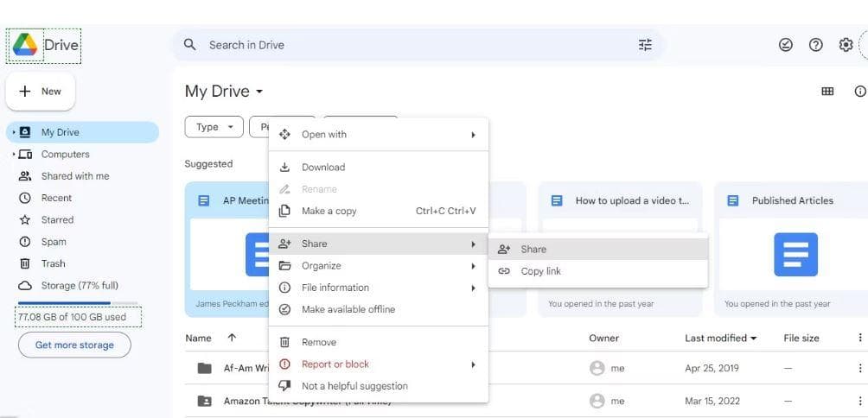Click the Organize folder icon in menu
868x418 pixels.
[x=284, y=265]
